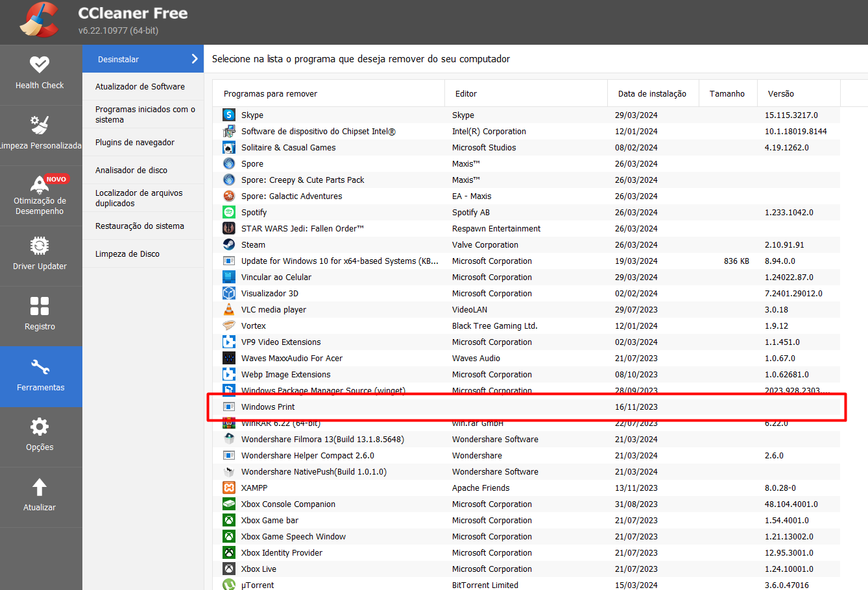Select Software de dispositivo do Chipset Intel
868x590 pixels.
point(527,131)
